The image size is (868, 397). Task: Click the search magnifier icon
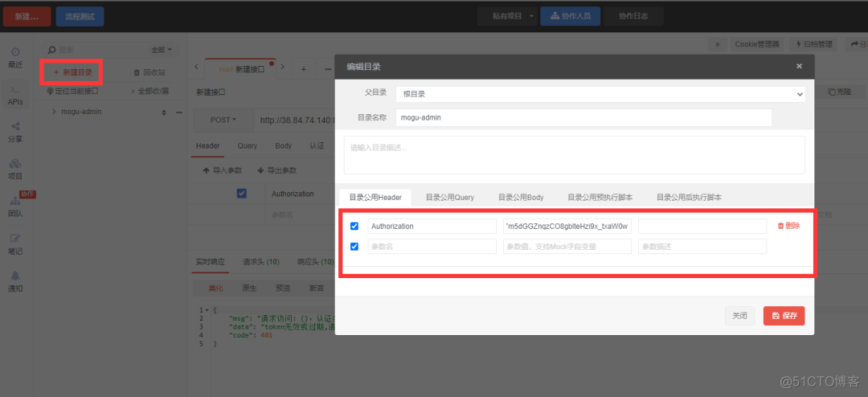tap(51, 49)
